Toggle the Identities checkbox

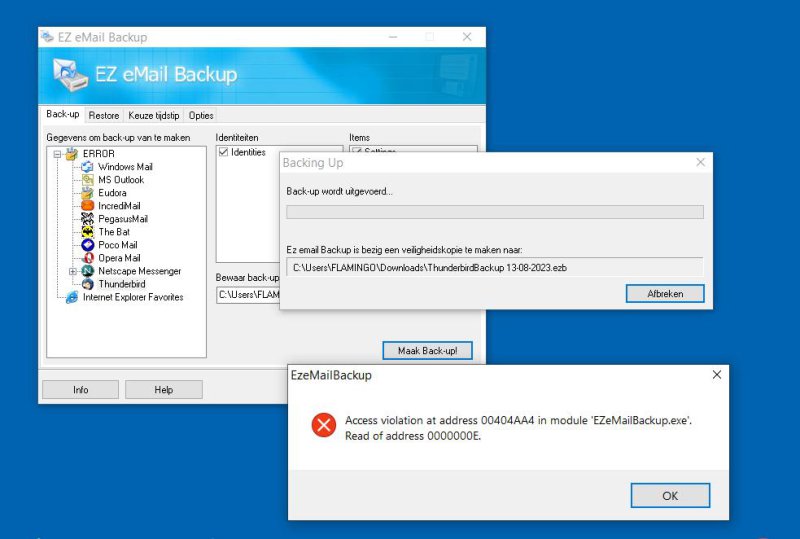(x=224, y=152)
